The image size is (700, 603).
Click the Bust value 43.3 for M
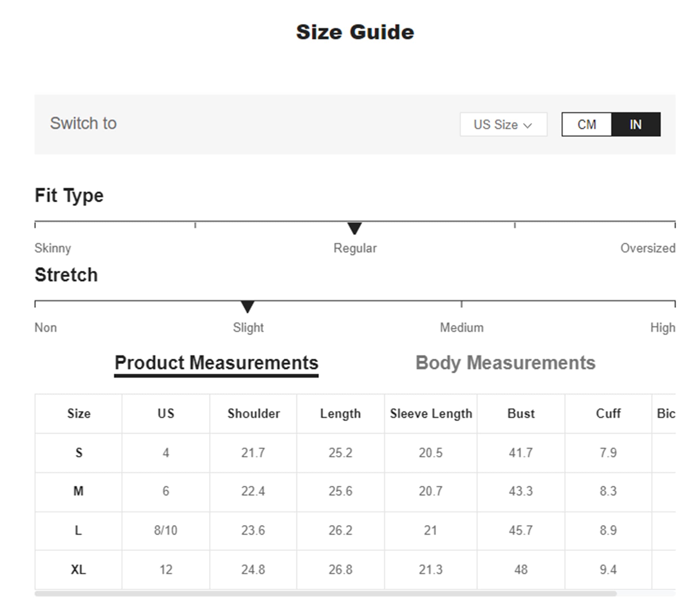[x=521, y=491]
